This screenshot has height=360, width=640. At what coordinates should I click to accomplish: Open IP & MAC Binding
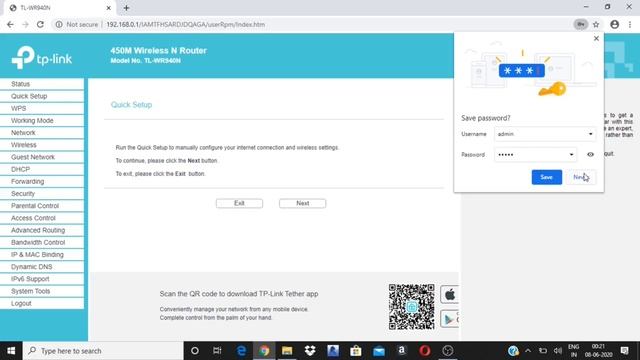point(42,255)
